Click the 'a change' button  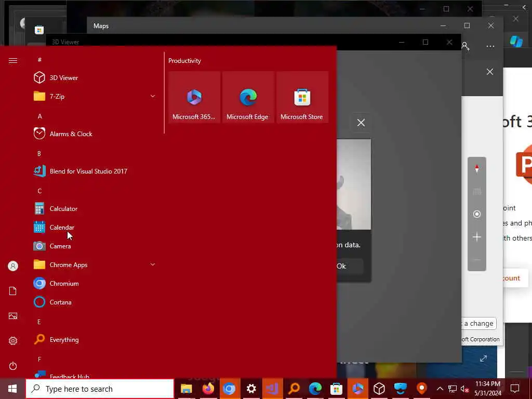478,323
